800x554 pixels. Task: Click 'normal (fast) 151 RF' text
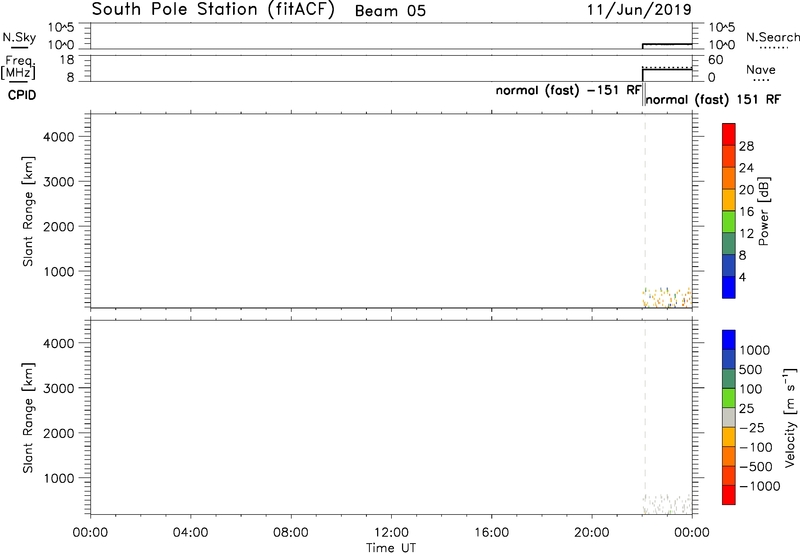[713, 99]
